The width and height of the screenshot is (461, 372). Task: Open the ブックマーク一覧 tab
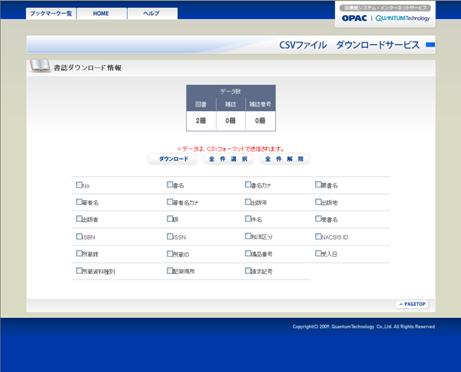tap(51, 14)
